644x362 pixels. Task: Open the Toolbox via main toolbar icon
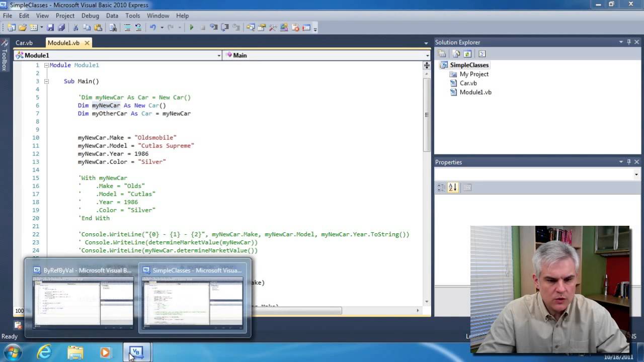click(272, 28)
